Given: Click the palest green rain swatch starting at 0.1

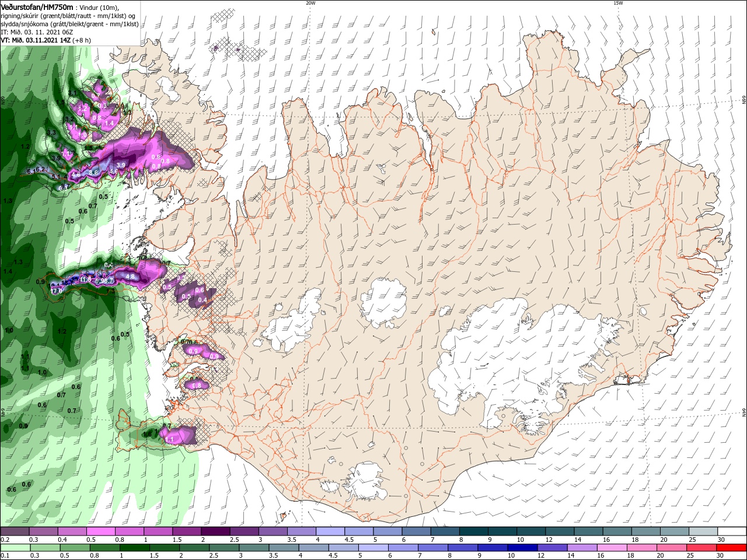Looking at the screenshot, I should pos(15,547).
